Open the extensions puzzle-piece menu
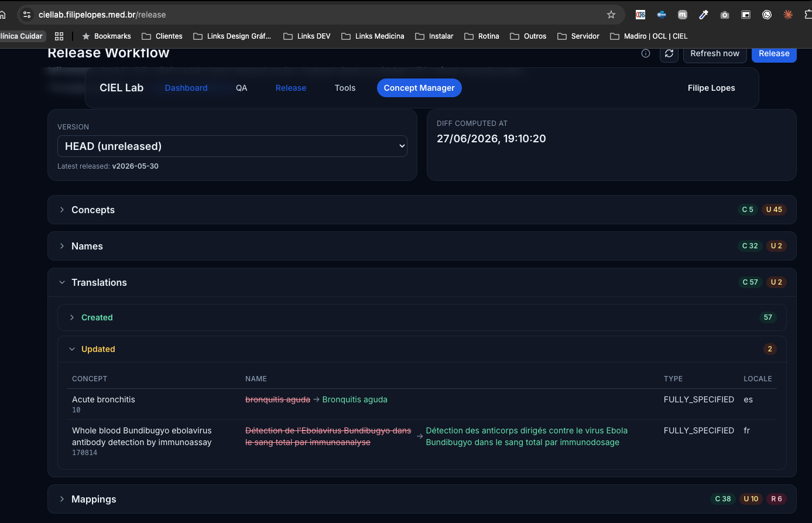Viewport: 812px width, 523px height. pyautogui.click(x=808, y=15)
